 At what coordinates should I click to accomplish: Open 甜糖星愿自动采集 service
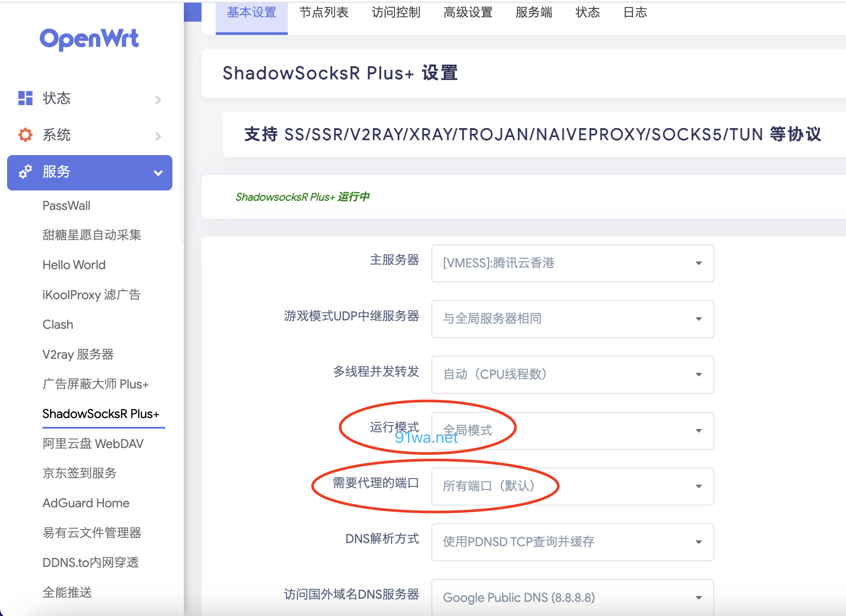point(91,235)
